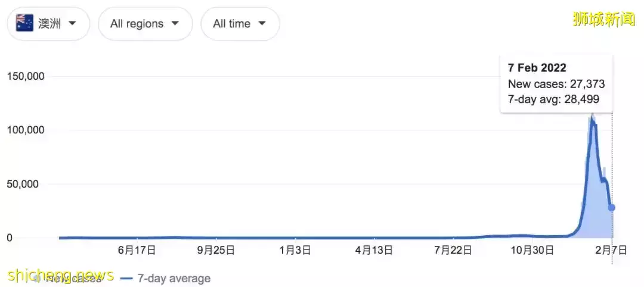Image resolution: width=644 pixels, height=287 pixels.
Task: Click the 10月30日 axis date label
Action: [532, 250]
